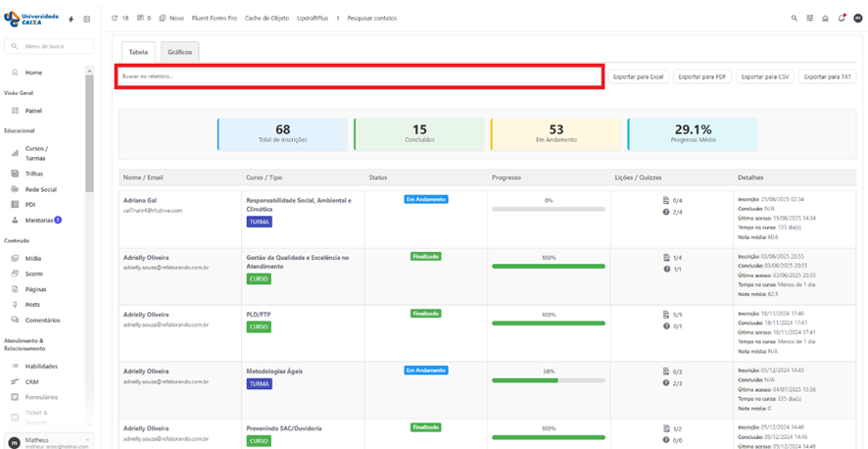The height and width of the screenshot is (449, 868).
Task: Open Mentorias in the sidebar
Action: click(x=39, y=220)
